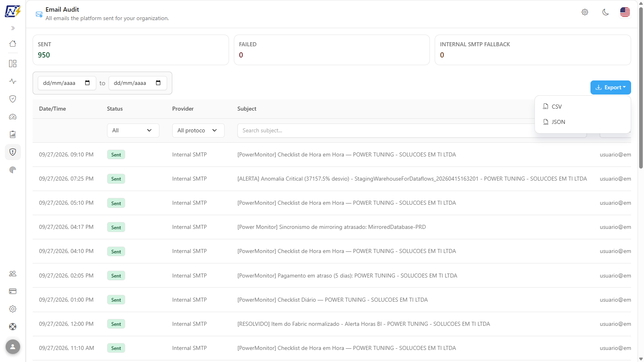
Task: Open the settings gear in the top header
Action: click(x=585, y=12)
